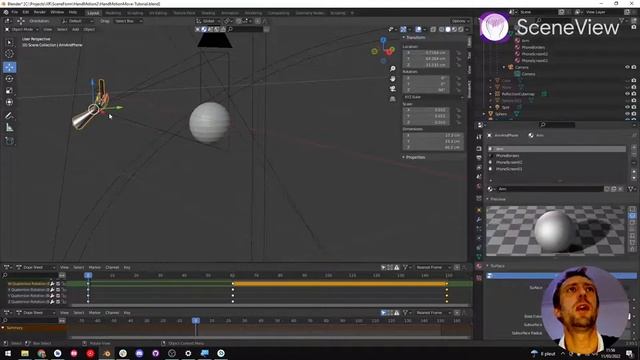
Task: Open the Object Mode dropdown
Action: click(x=22, y=29)
